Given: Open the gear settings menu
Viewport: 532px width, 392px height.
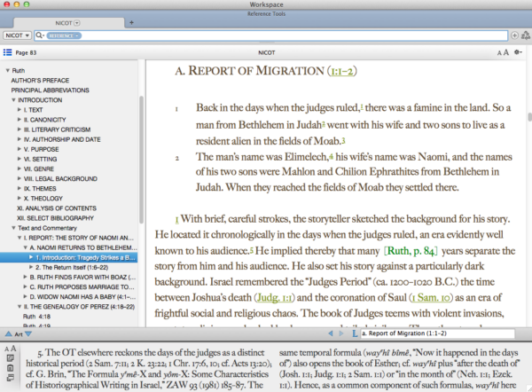Looking at the screenshot, I should point(518,52).
